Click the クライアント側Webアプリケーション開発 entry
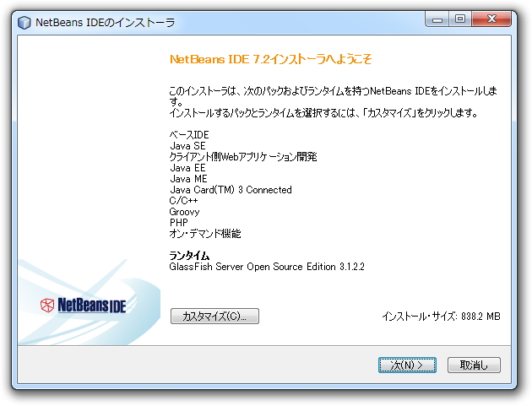The width and height of the screenshot is (532, 406). click(x=243, y=157)
